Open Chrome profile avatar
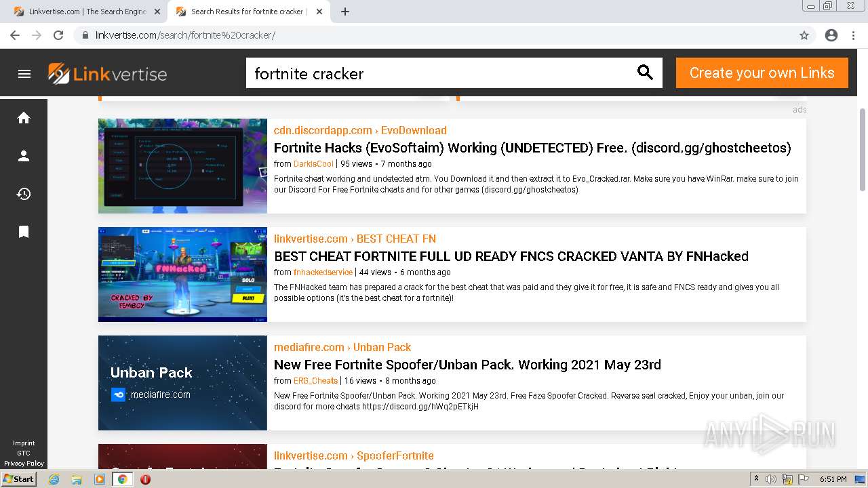The width and height of the screenshot is (868, 488). (x=831, y=35)
